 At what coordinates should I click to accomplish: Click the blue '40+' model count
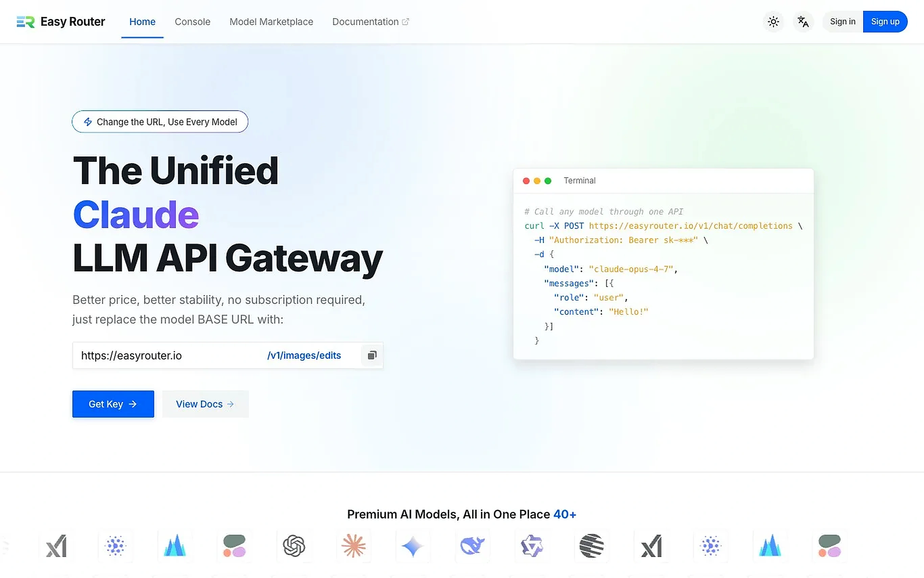tap(564, 514)
